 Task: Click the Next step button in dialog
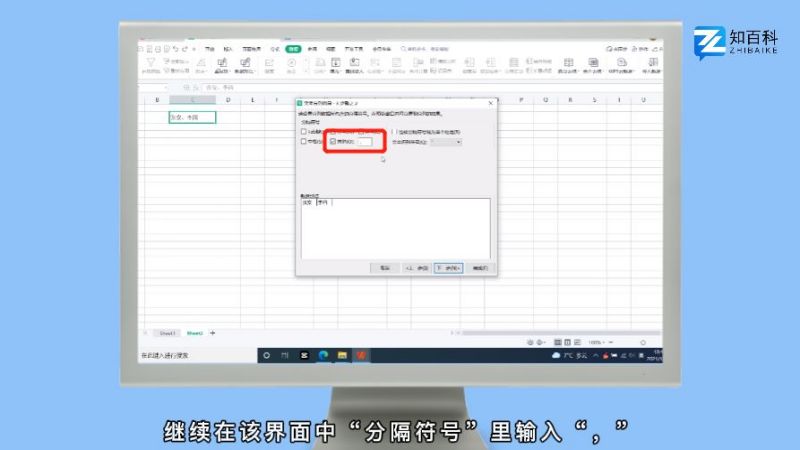447,268
